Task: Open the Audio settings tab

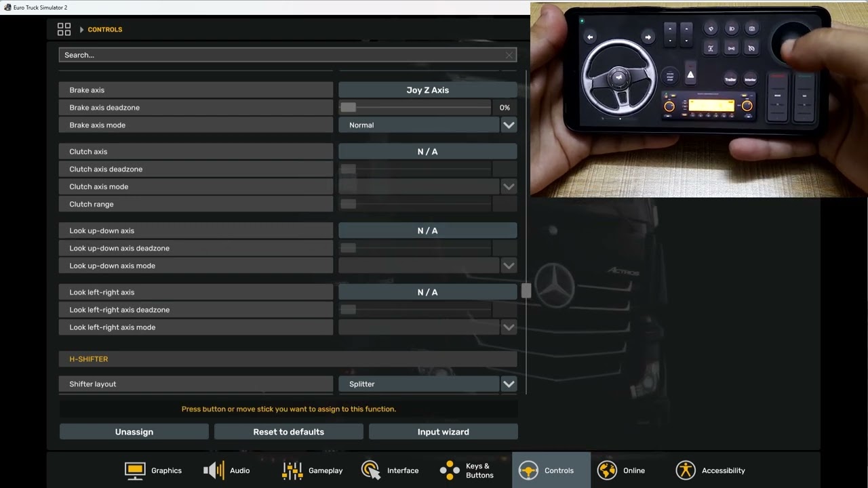Action: point(226,470)
